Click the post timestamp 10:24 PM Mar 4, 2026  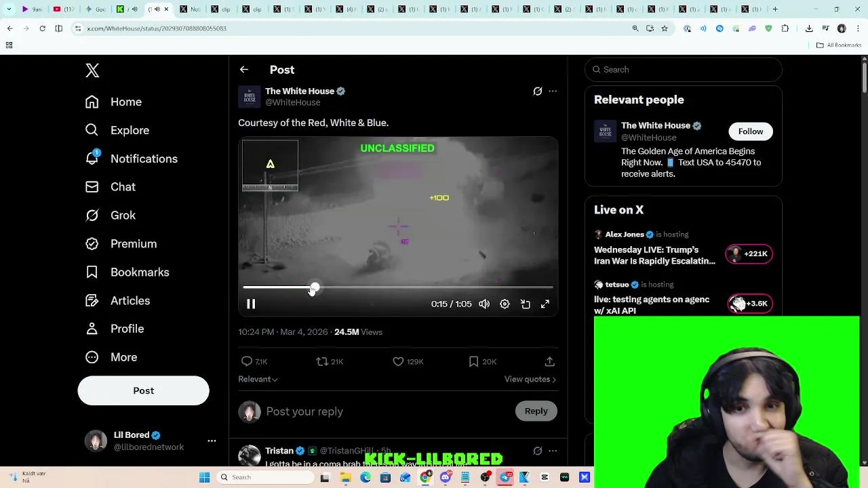tap(283, 332)
